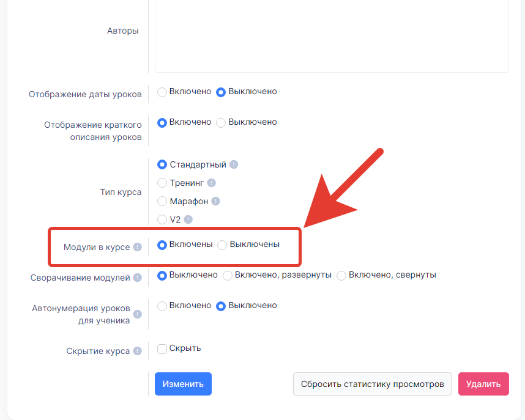525x420 pixels.
Task: Click info icon beside Марафон option
Action: coord(215,201)
